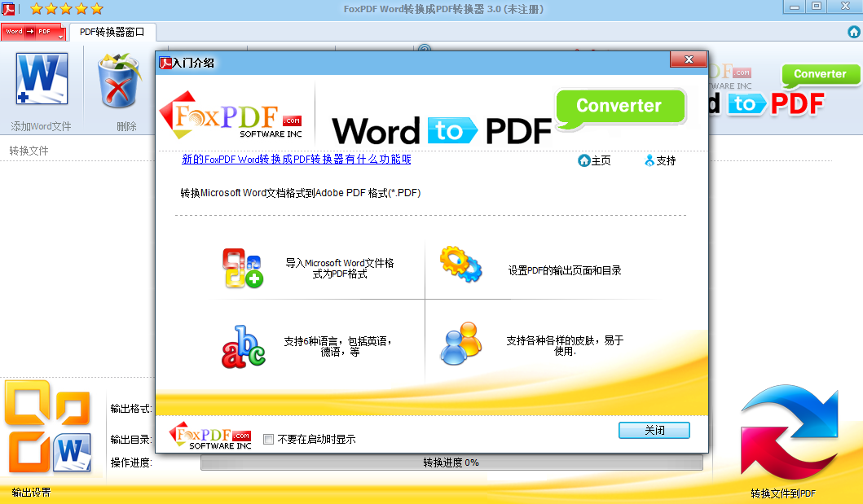Click the Converter bubble in main window banner

click(x=820, y=75)
